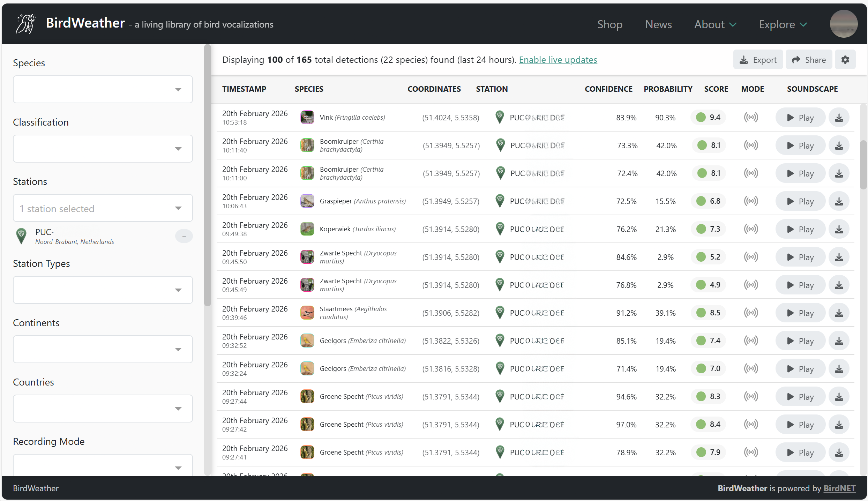Viewport: 868px width, 501px height.
Task: Click station pin icon in Koperwiek row
Action: click(500, 229)
